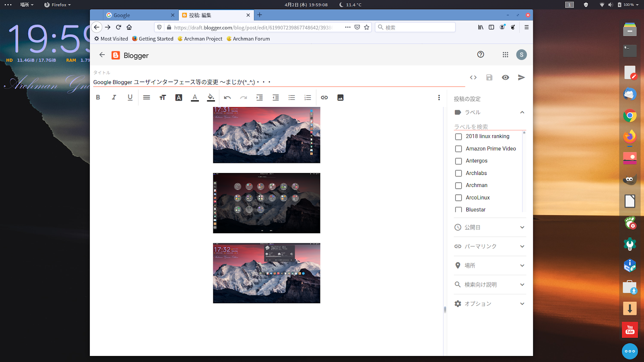Open the Firefox app menu in top panel
Image resolution: width=644 pixels, height=362 pixels.
point(58,5)
